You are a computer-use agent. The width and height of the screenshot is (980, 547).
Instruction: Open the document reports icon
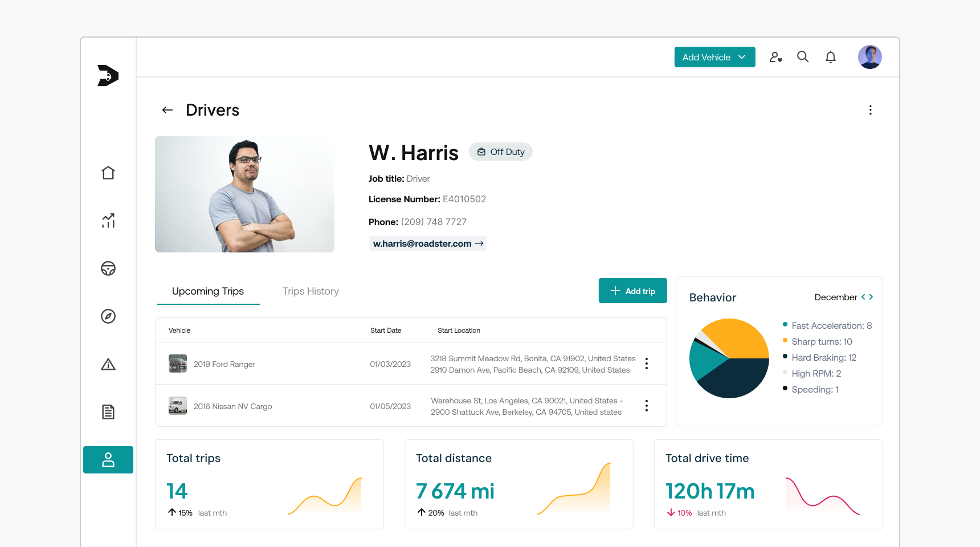[108, 412]
